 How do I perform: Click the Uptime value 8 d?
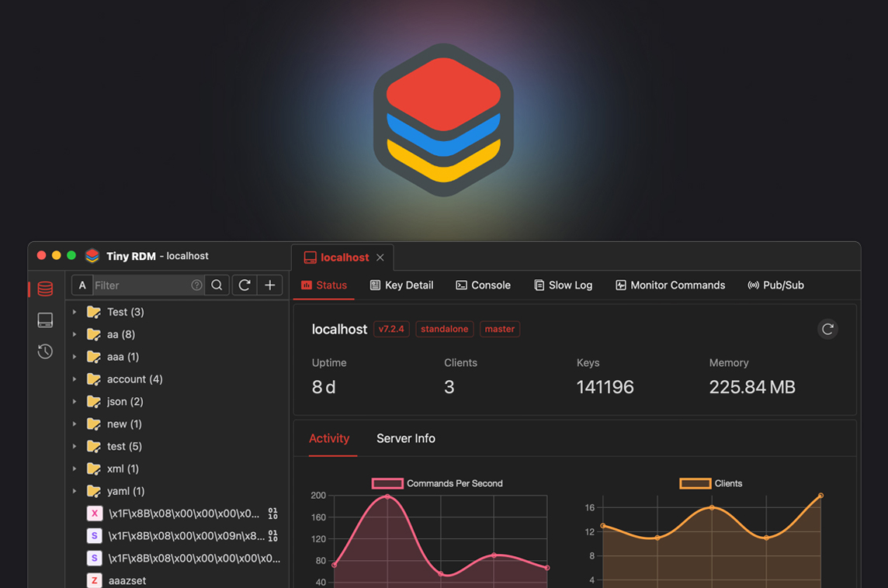tap(324, 387)
